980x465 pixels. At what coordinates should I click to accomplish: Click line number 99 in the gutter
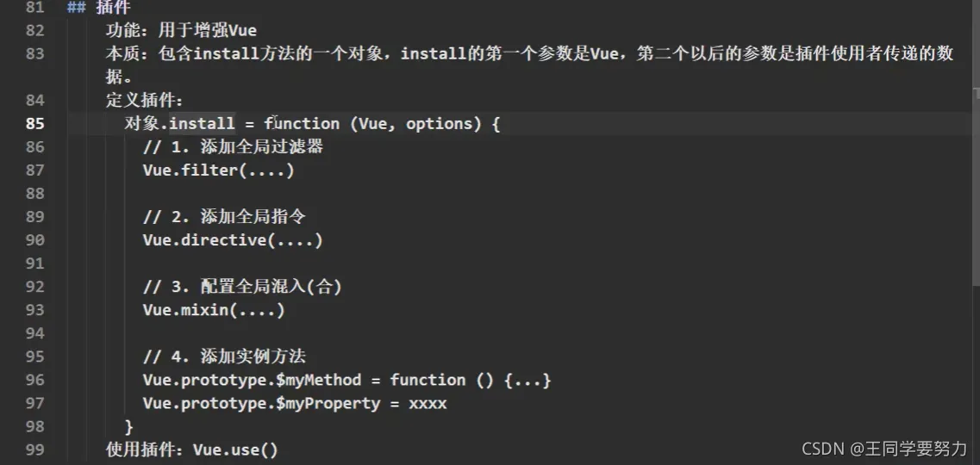pyautogui.click(x=35, y=449)
